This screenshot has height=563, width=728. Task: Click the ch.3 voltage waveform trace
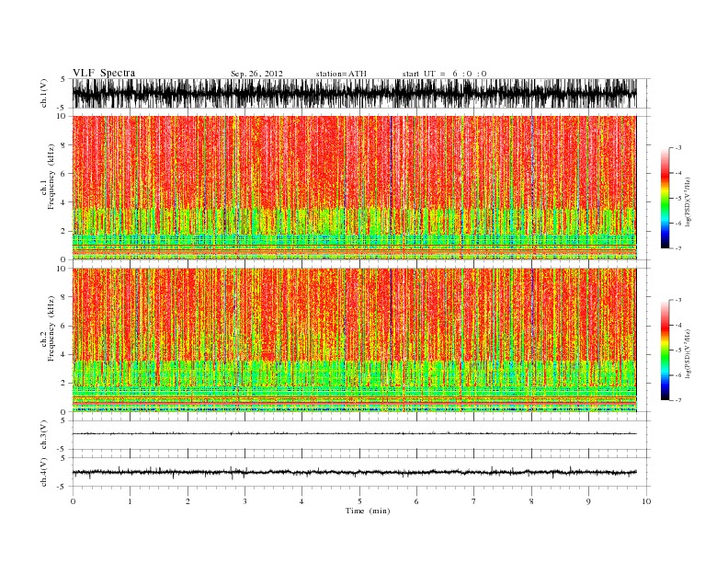354,433
